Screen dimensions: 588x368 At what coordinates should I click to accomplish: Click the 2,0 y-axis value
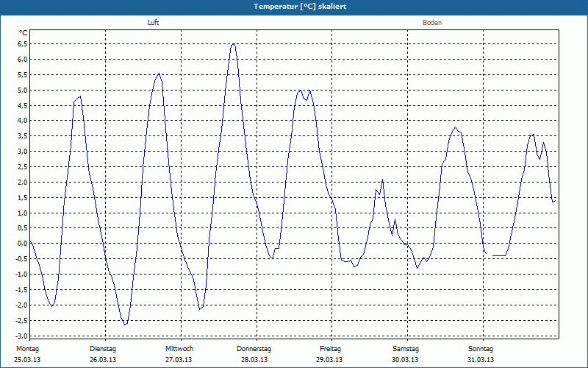23,182
